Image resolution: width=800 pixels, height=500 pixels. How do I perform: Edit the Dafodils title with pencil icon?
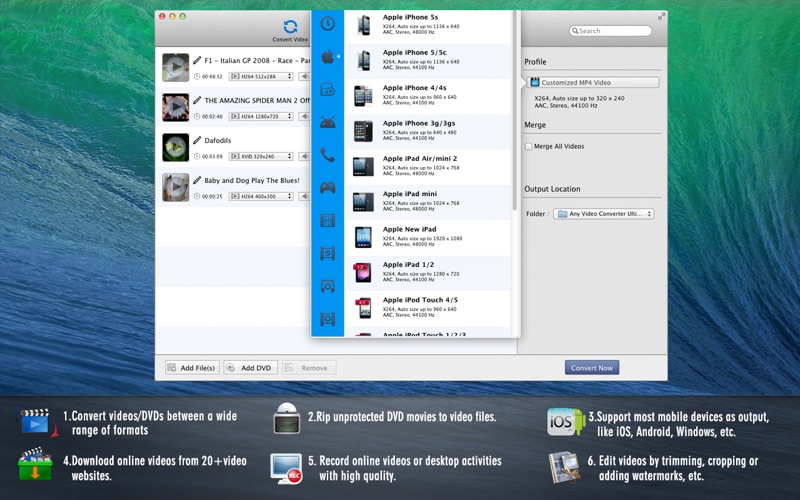197,140
